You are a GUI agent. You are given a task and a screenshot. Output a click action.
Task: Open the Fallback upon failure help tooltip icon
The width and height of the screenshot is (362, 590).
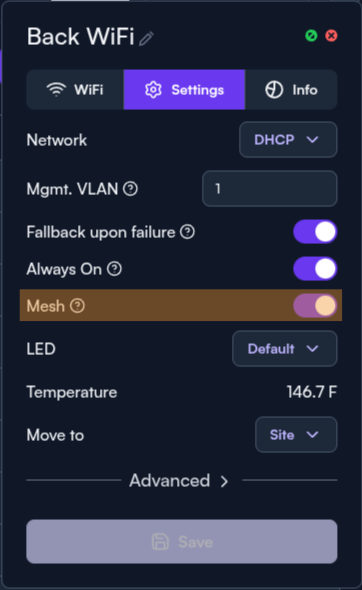click(187, 232)
